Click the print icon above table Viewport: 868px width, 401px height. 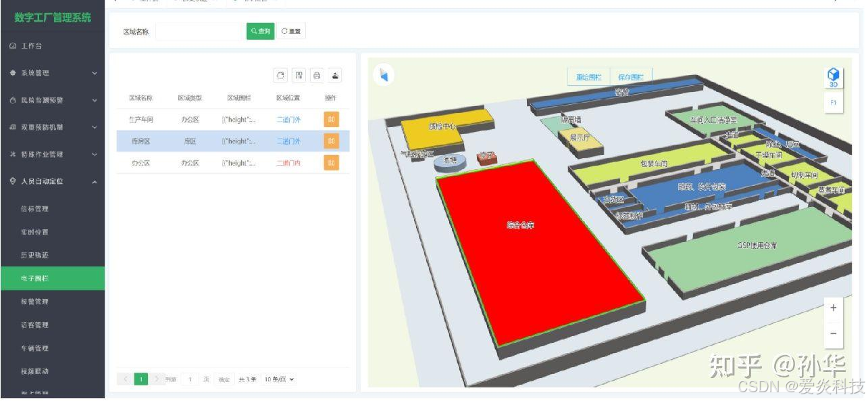317,75
